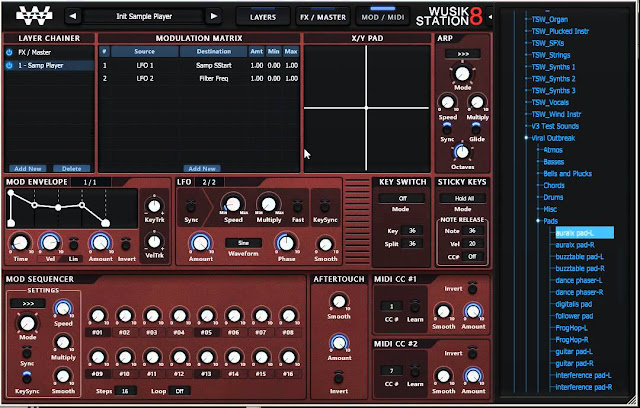The image size is (640, 408).
Task: Select LFO 1 source in modulation matrix
Action: [145, 65]
